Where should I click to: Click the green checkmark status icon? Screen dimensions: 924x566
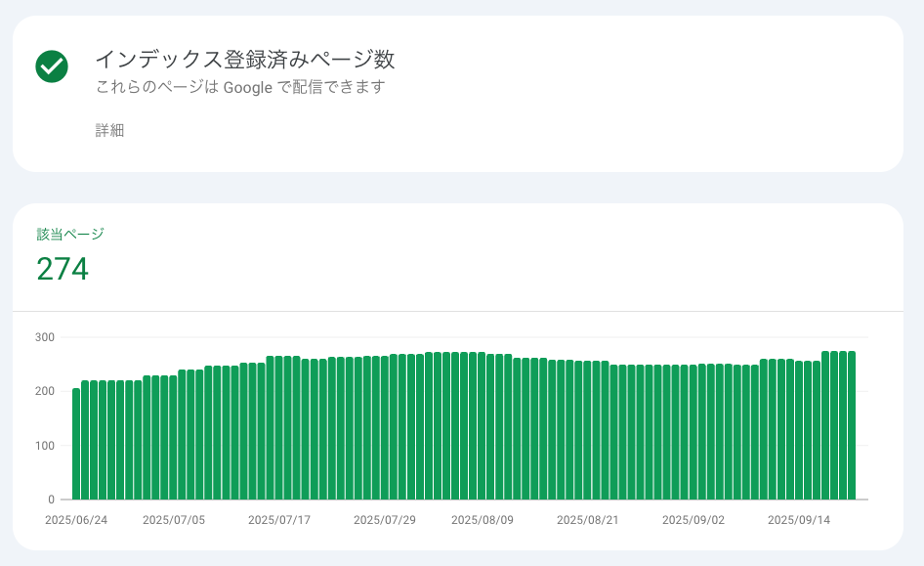click(x=52, y=66)
